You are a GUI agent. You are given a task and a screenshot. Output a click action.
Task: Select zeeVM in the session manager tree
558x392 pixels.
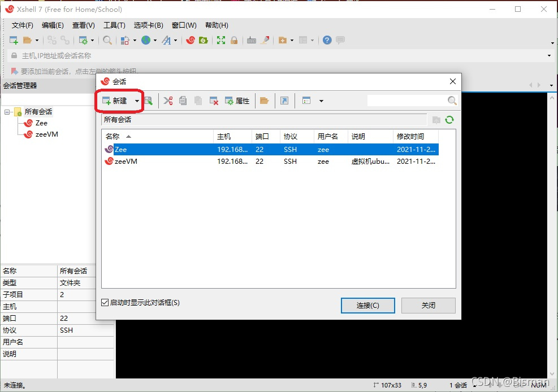tap(46, 134)
